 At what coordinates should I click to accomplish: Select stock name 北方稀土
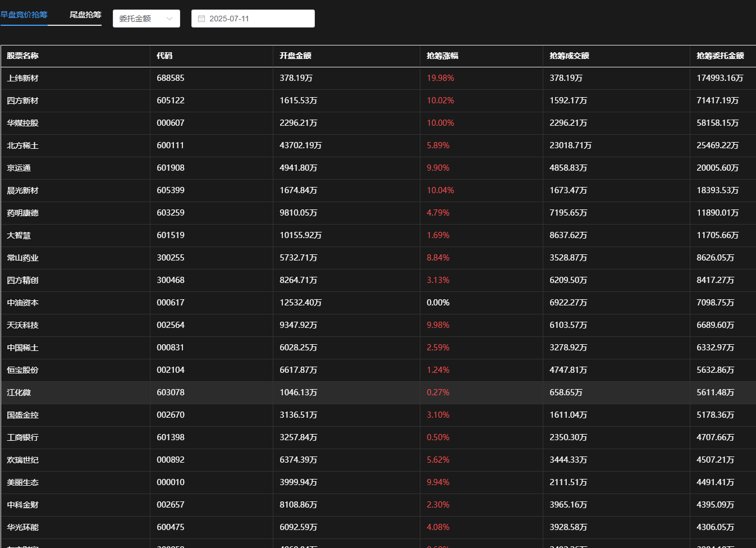click(23, 145)
